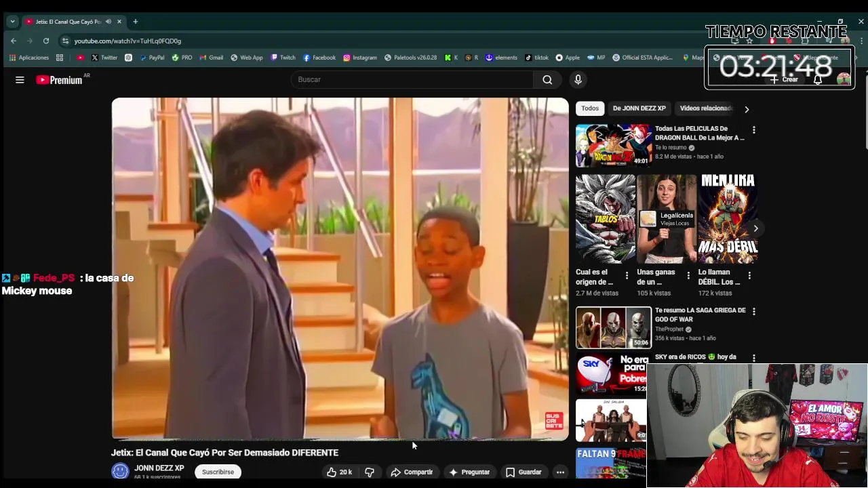Open the MP bookmark
The image size is (868, 488).
click(596, 58)
